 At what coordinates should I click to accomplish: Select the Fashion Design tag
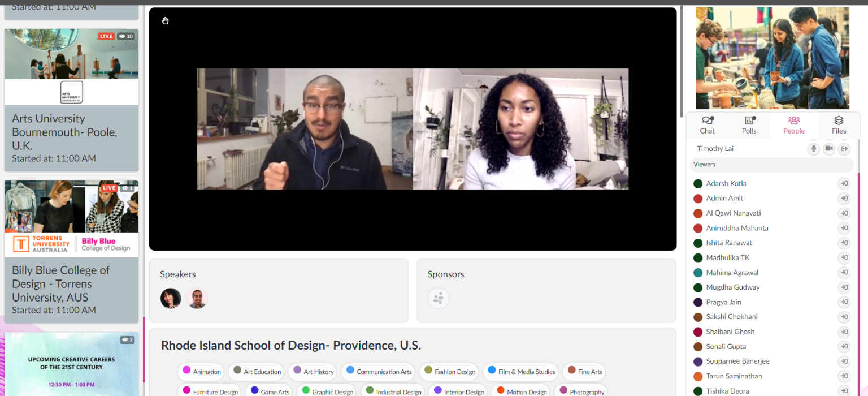[x=449, y=372]
